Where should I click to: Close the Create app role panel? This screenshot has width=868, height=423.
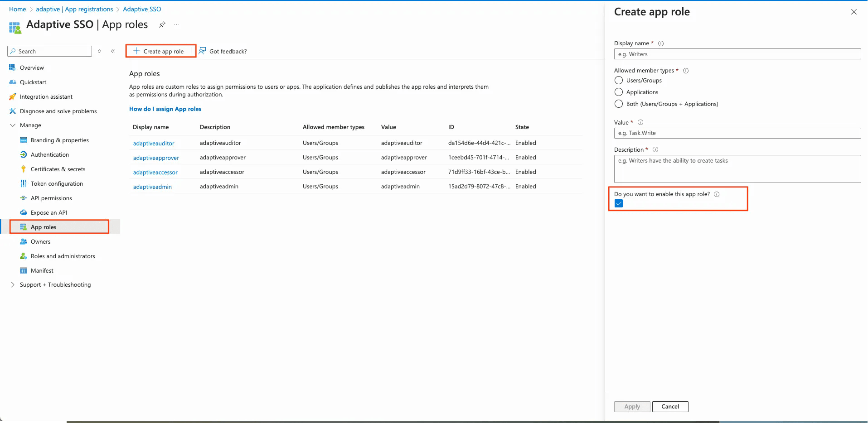click(854, 12)
